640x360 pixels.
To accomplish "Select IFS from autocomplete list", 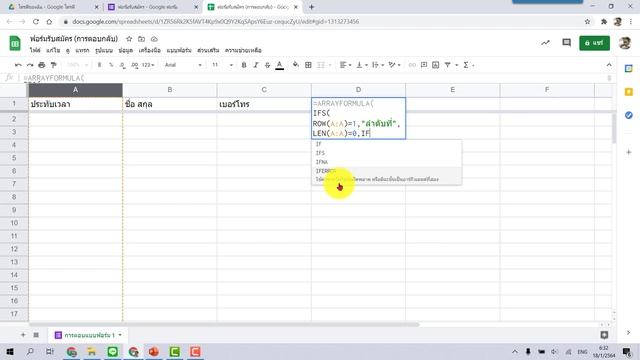I will 387,153.
